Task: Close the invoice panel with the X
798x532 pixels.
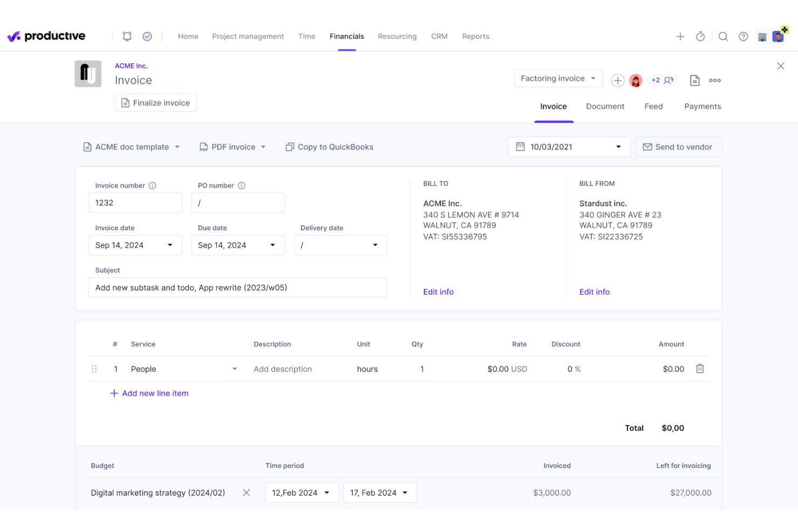Action: 781,66
